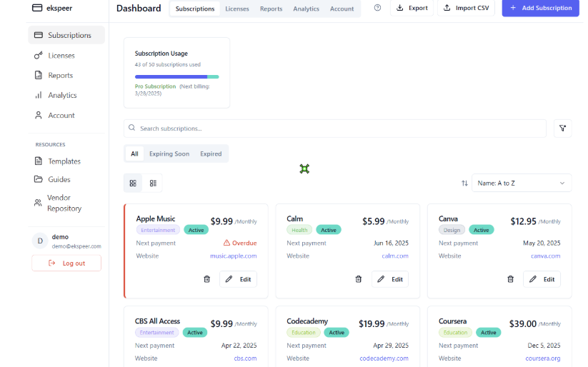Click the Active badge on Coursera

(x=488, y=333)
